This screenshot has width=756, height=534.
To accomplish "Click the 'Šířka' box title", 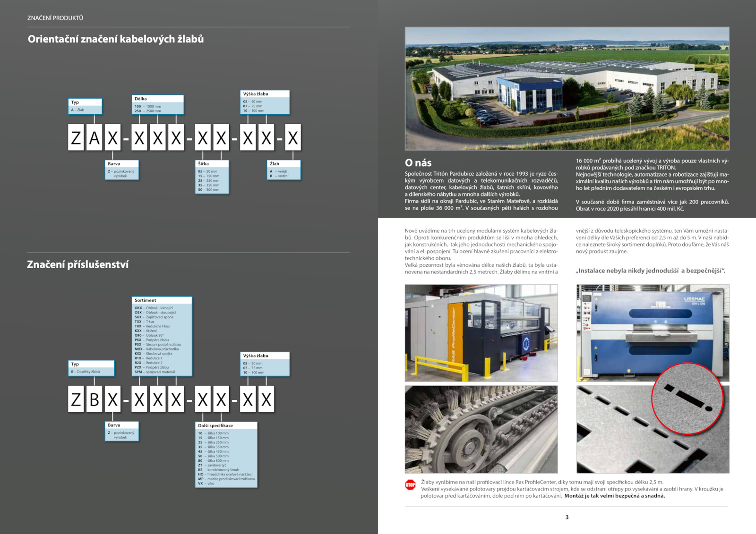I will click(x=204, y=164).
